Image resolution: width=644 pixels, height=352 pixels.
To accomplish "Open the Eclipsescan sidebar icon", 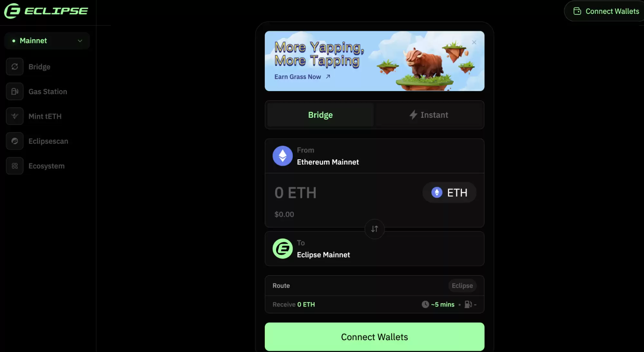I will click(14, 141).
